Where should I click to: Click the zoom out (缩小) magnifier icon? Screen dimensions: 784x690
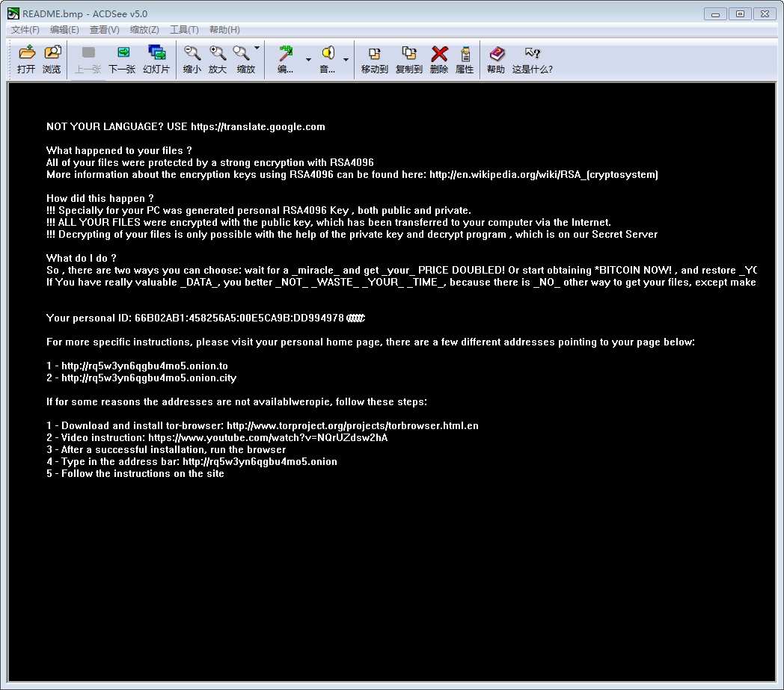coord(192,53)
